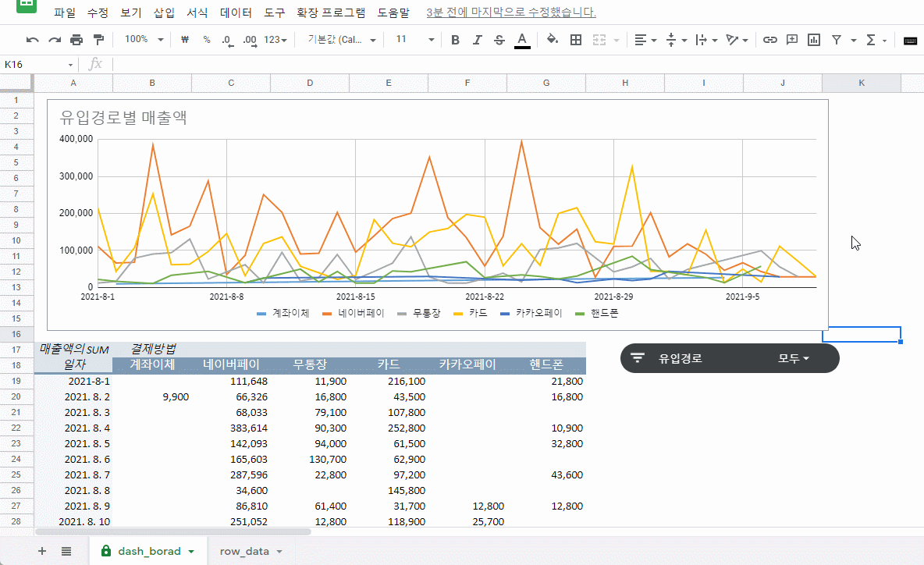Open Google Sheets home icon
Image resolution: width=924 pixels, height=565 pixels.
tap(27, 6)
